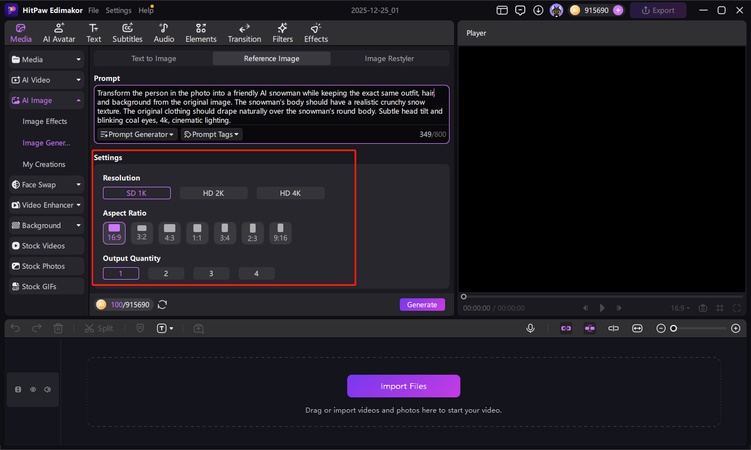Switch to the Text to Image tab
The image size is (751, 450).
click(x=154, y=59)
